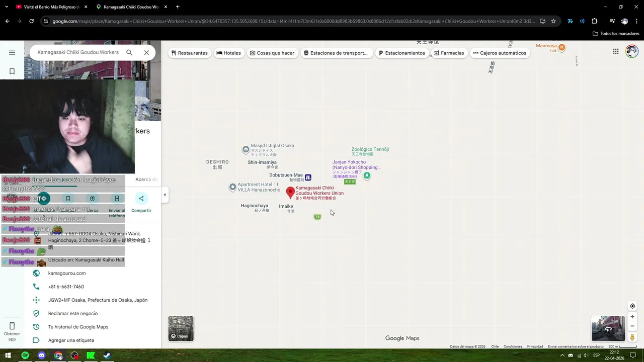Copy plus code JGW2+MF Osaka

click(98, 300)
